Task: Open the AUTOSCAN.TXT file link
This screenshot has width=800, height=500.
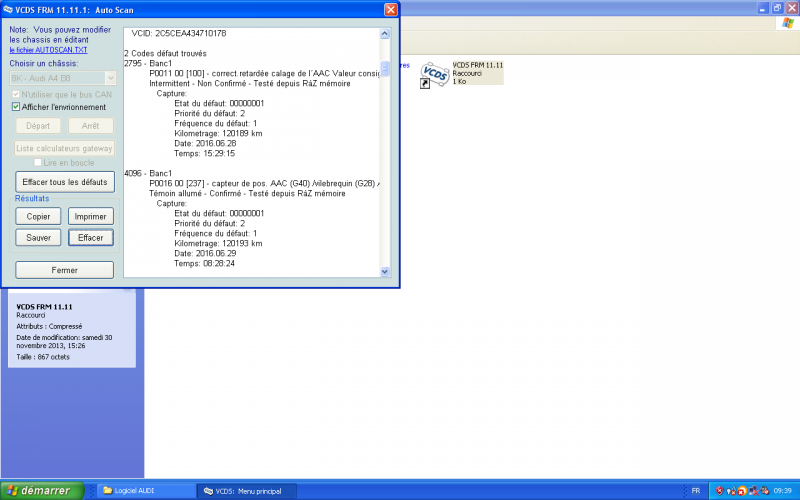Action: (48, 49)
